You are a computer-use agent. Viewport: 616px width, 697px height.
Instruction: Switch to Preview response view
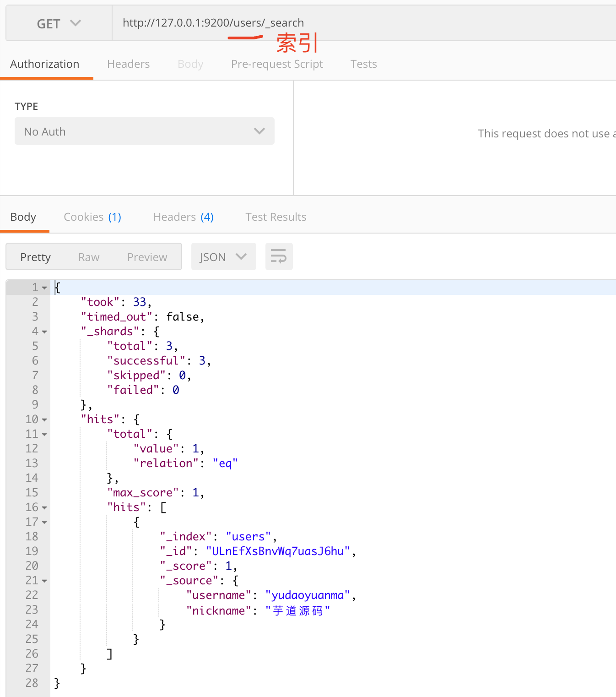(147, 257)
